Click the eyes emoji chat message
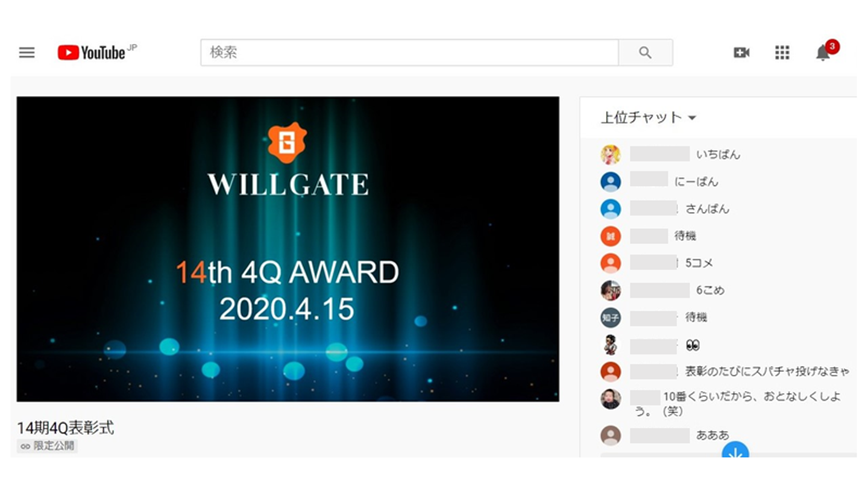 point(693,345)
